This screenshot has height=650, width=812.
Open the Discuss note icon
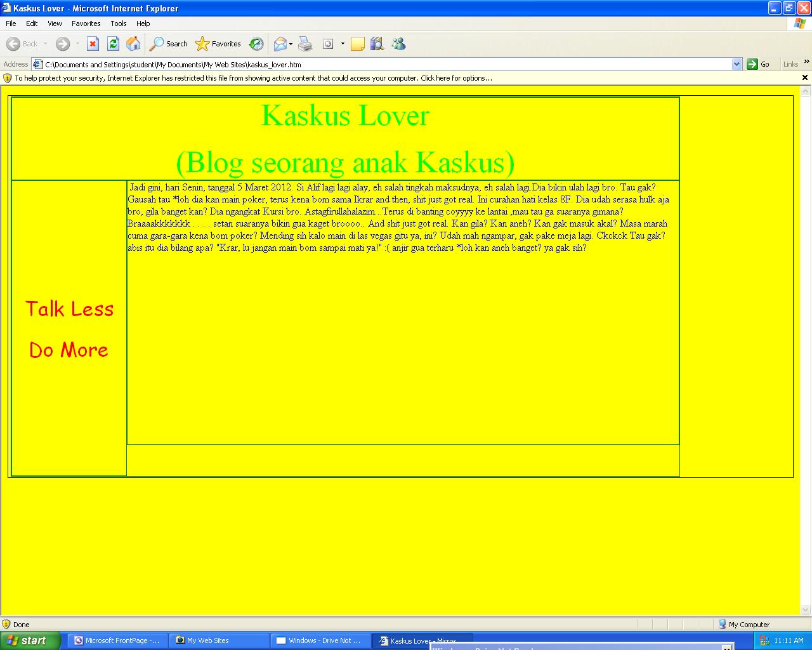point(358,44)
